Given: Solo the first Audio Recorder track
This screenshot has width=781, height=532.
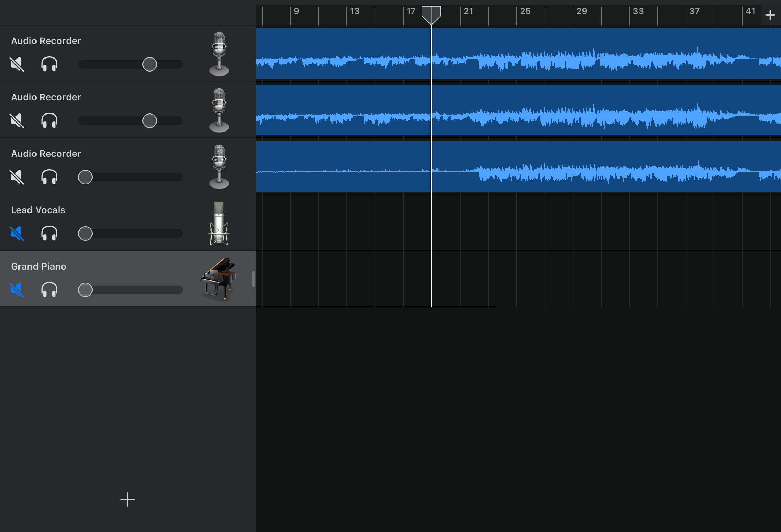Looking at the screenshot, I should pyautogui.click(x=50, y=64).
